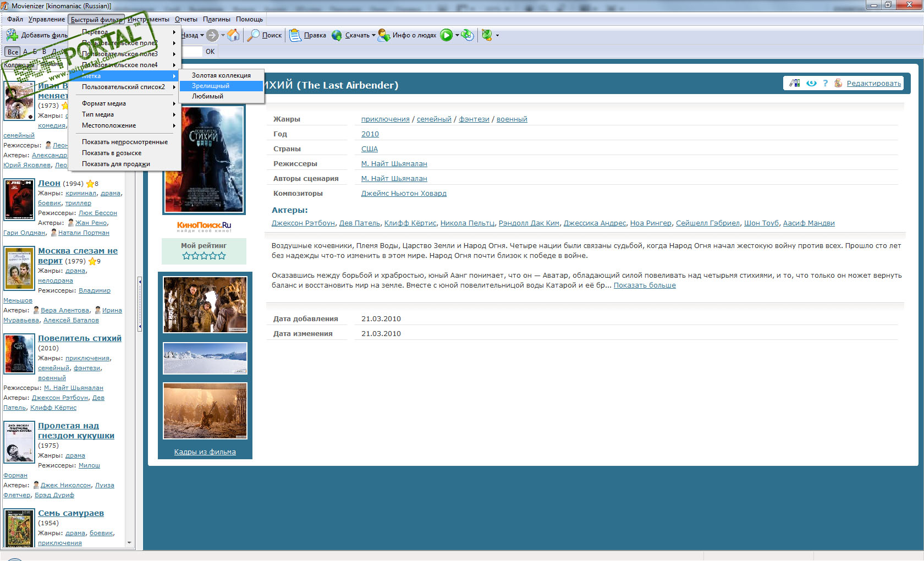This screenshot has height=561, width=924.
Task: Open the Скачать dropdown arrow
Action: pos(373,35)
